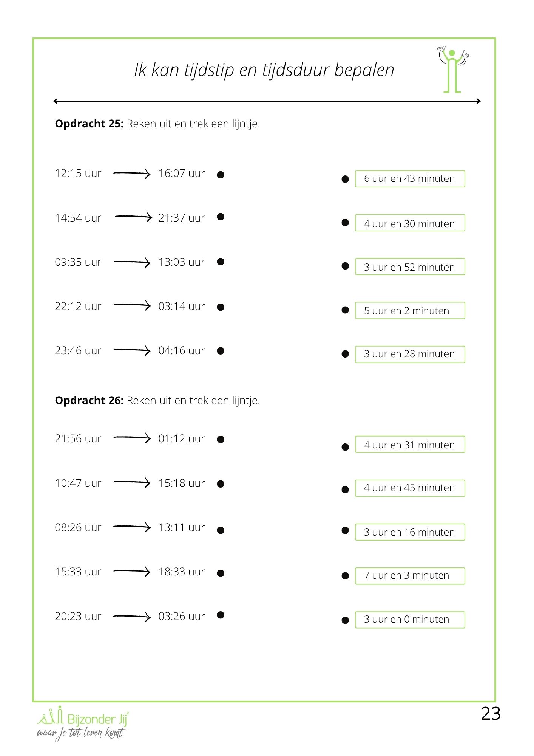Click the 'Opdracht 26:' heading
The width and height of the screenshot is (534, 756).
tap(89, 401)
